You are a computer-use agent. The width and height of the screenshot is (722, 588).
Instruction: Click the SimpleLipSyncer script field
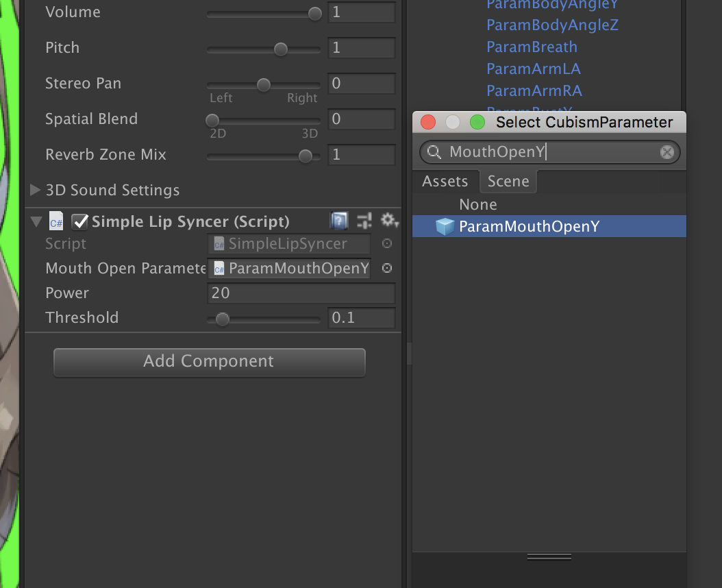coord(289,243)
